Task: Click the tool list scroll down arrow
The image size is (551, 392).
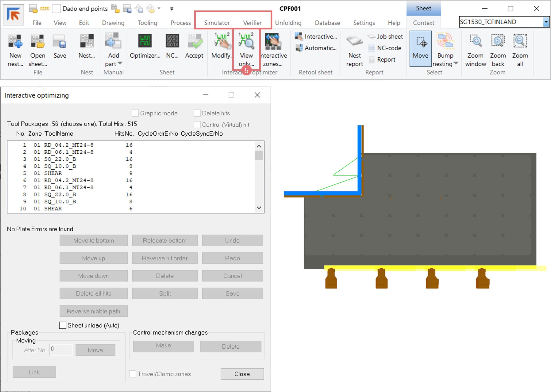Action: [x=259, y=208]
